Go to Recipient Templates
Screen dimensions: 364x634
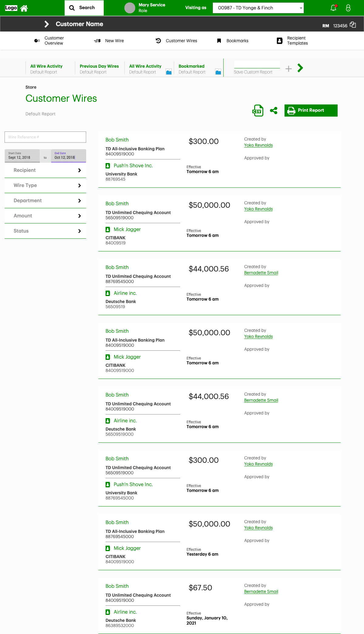click(x=292, y=41)
